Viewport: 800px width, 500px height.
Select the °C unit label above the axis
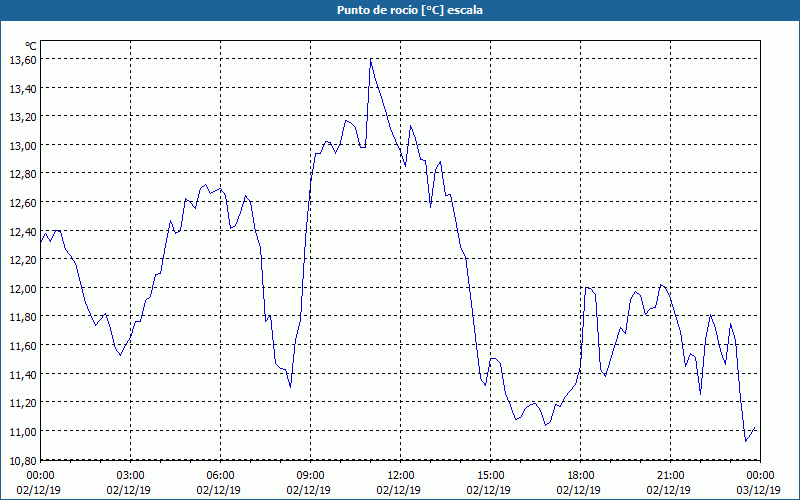coord(31,47)
